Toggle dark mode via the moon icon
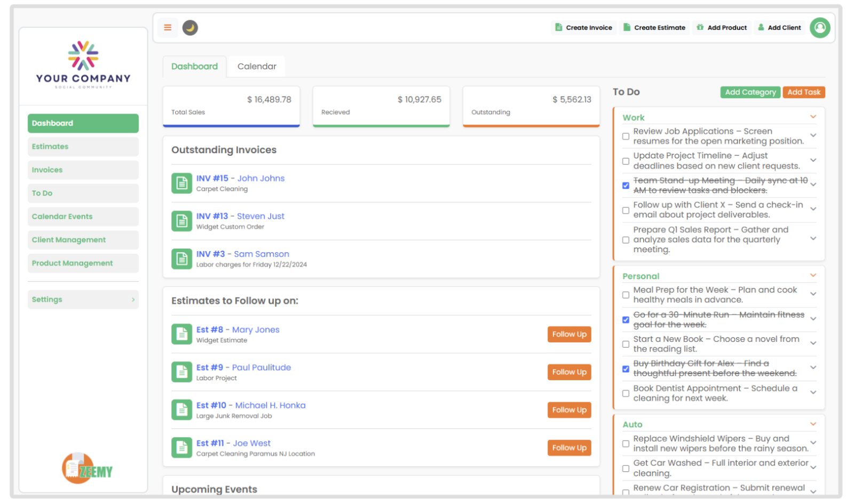Image resolution: width=854 pixels, height=504 pixels. click(191, 27)
